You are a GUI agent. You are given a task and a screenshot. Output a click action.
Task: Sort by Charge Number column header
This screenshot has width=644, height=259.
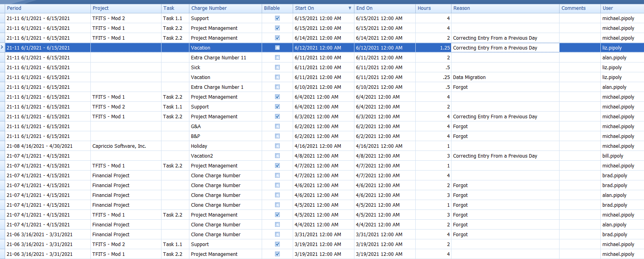tap(226, 8)
